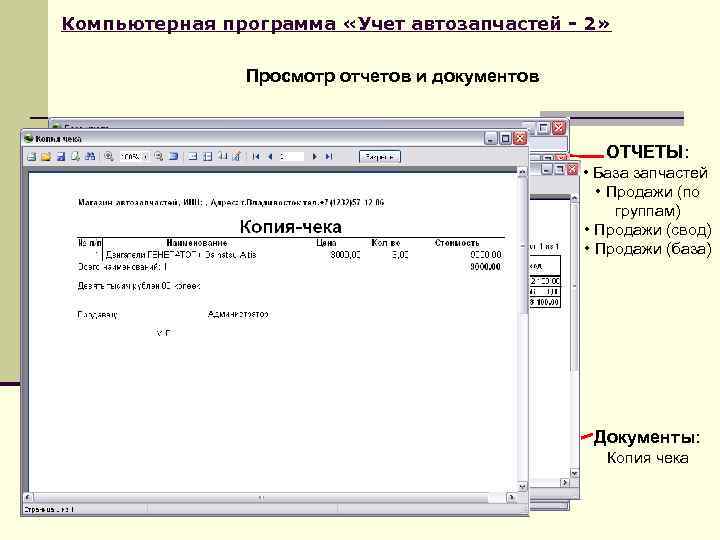Click the 'Копия чека' text under Документы
Viewport: 720px width, 540px height.
coord(647,458)
